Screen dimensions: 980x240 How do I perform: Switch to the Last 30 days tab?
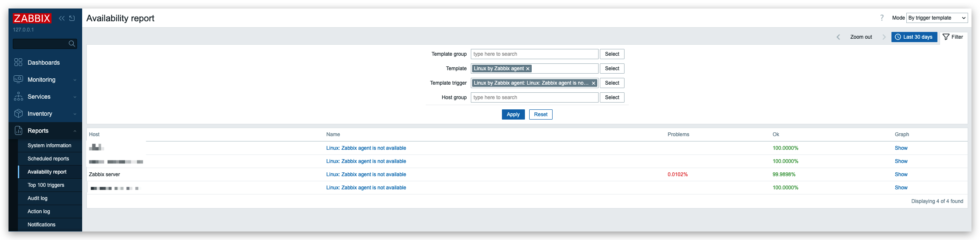tap(914, 37)
